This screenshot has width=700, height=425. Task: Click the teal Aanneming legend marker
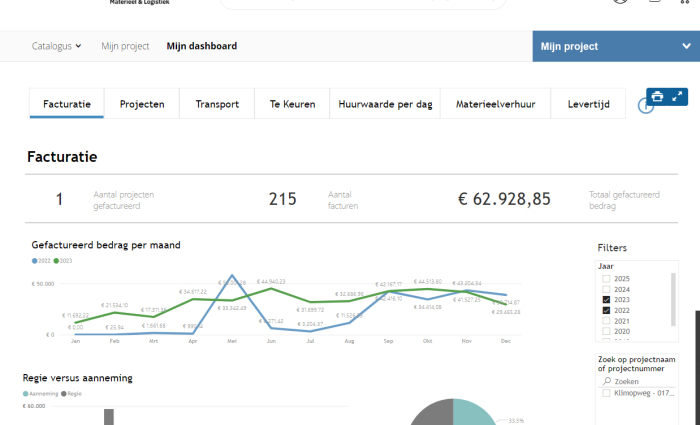[x=25, y=394]
